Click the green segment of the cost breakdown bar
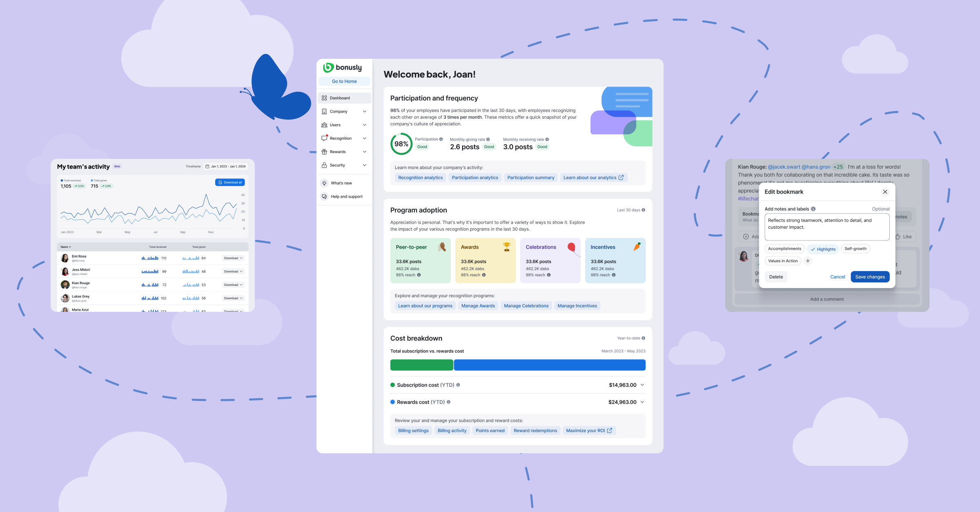This screenshot has width=980, height=512. pyautogui.click(x=421, y=365)
